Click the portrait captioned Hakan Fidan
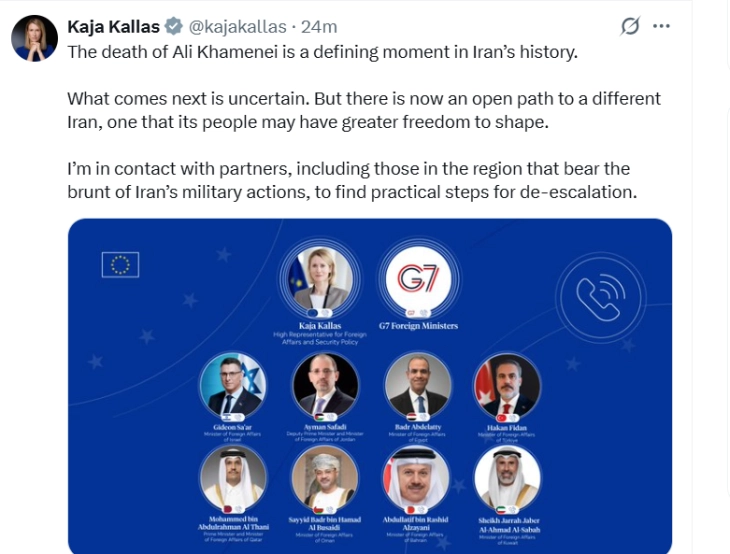Screen dimensions: 730x554 click(506, 386)
